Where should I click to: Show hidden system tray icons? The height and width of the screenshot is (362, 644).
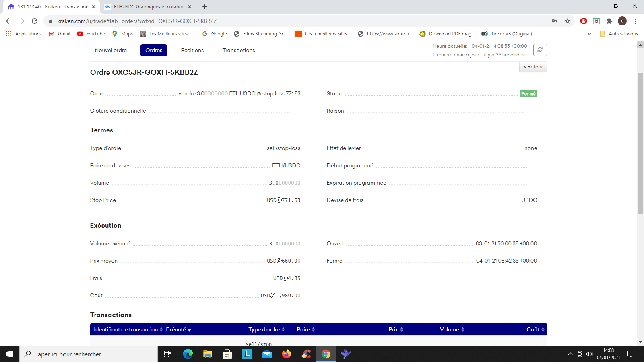point(570,354)
